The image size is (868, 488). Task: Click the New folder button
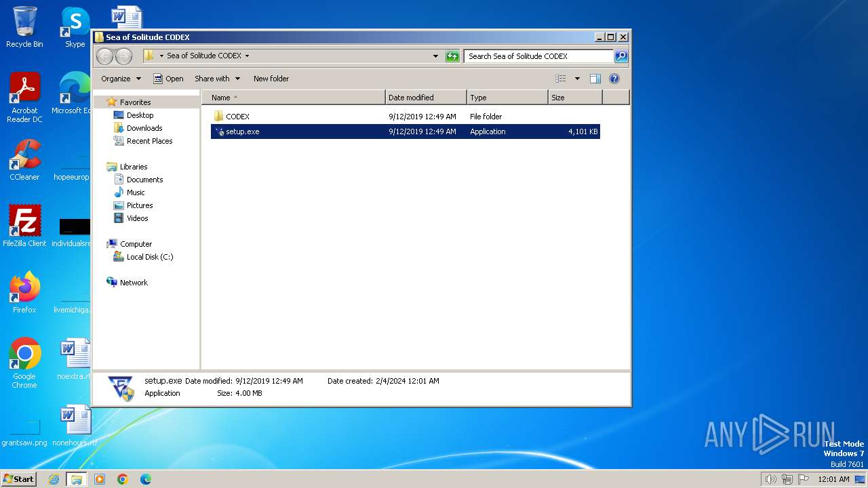271,79
